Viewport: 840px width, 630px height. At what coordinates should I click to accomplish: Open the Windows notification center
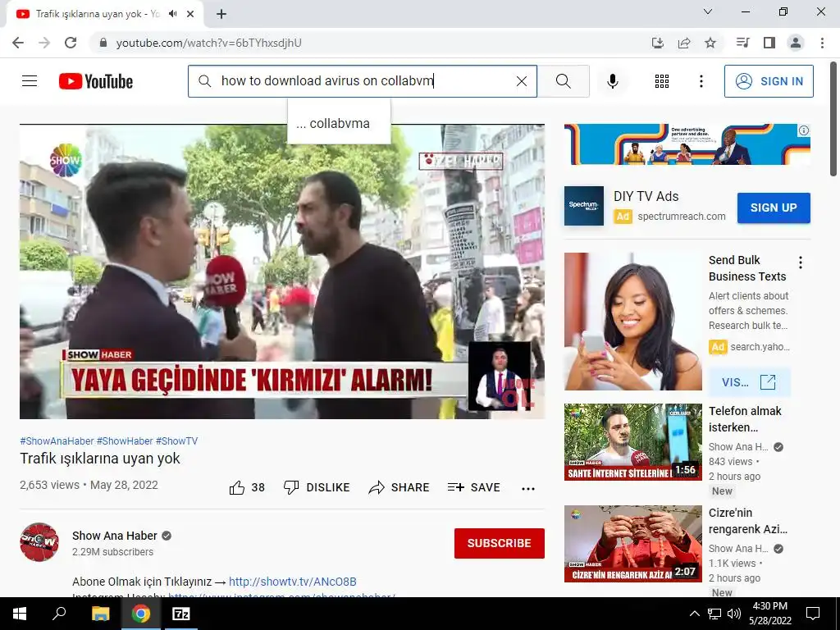click(813, 614)
